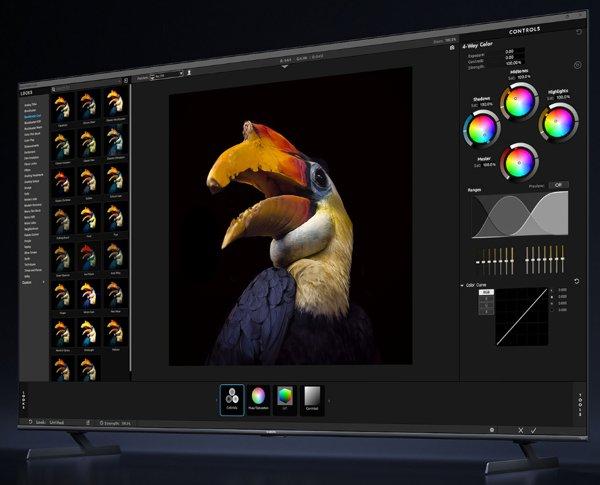Image resolution: width=600 pixels, height=485 pixels.
Task: Click the right arrow beside the tool chain
Action: (329, 402)
